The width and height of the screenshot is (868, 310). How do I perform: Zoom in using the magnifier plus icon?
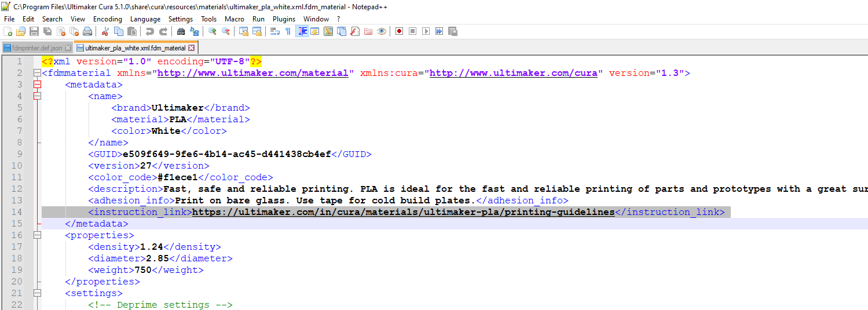212,31
